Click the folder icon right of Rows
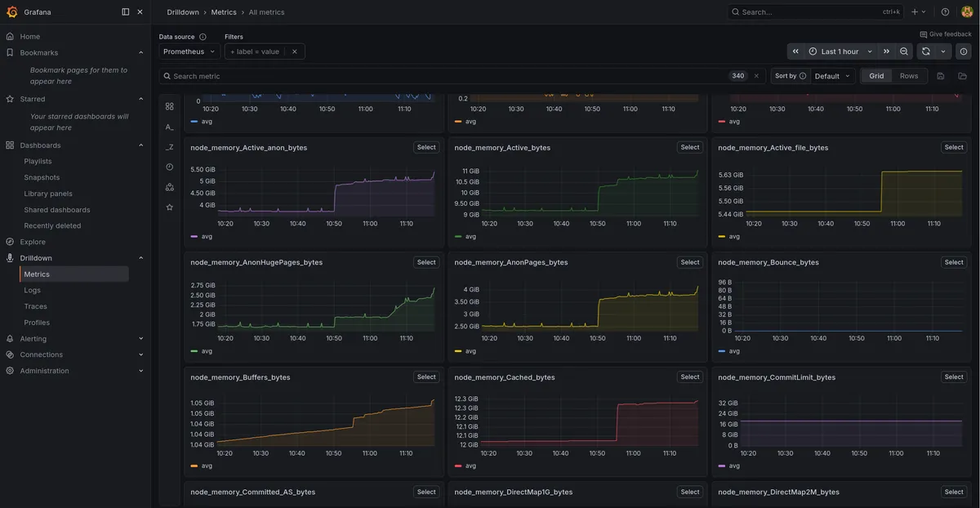The width and height of the screenshot is (980, 508). tap(962, 76)
